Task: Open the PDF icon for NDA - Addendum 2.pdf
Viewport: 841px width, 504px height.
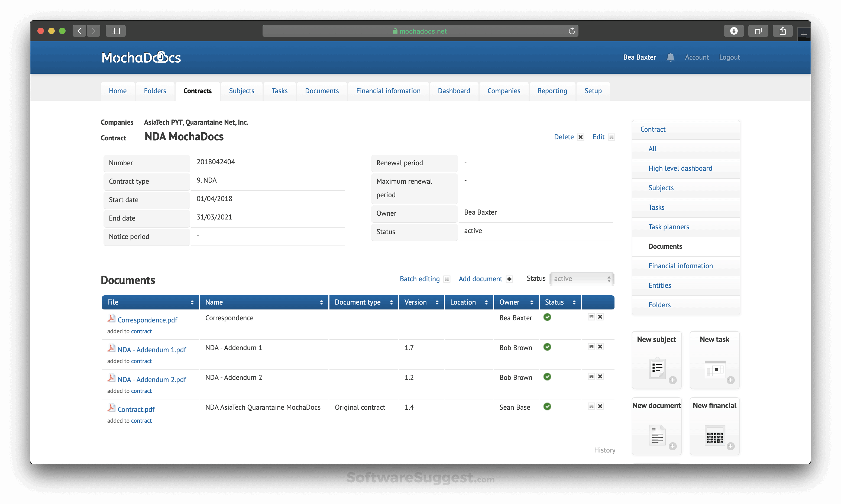Action: pyautogui.click(x=111, y=378)
